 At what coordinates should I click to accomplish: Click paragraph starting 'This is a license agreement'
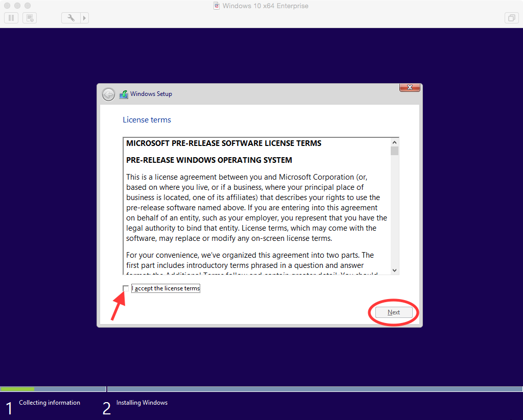tap(256, 208)
